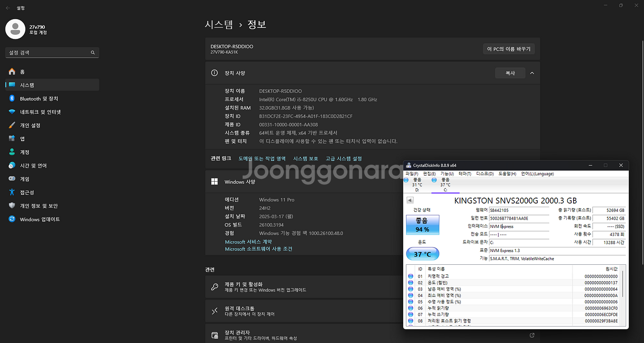The width and height of the screenshot is (644, 343).
Task: Open the Microsoft 서비스 계약 link
Action: pos(248,241)
